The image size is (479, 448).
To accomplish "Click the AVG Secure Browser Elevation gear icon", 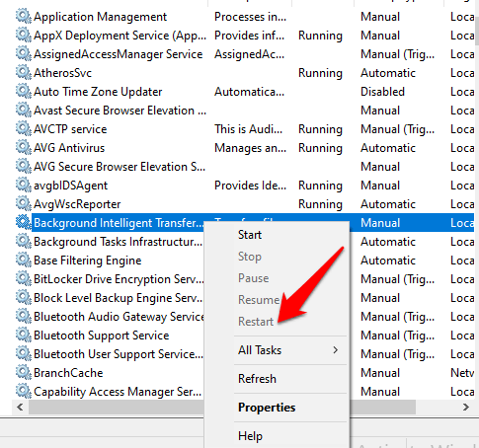I will pos(24,167).
